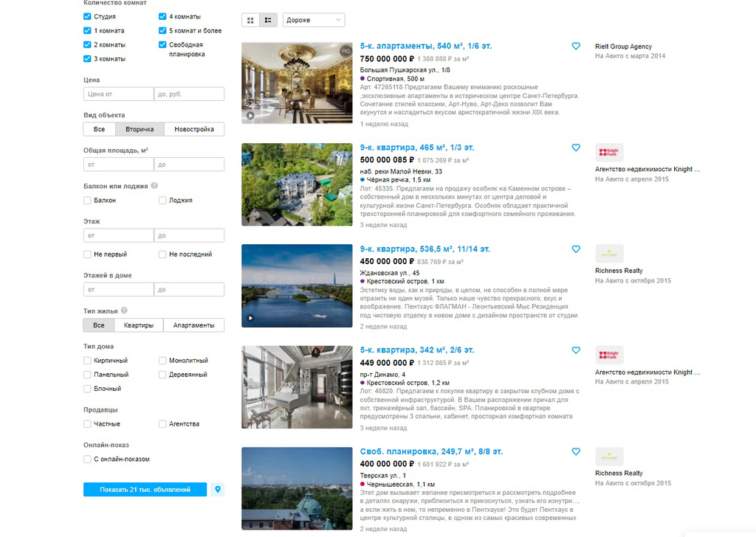Focus the Общая площадь от field
The height and width of the screenshot is (537, 756).
(119, 164)
